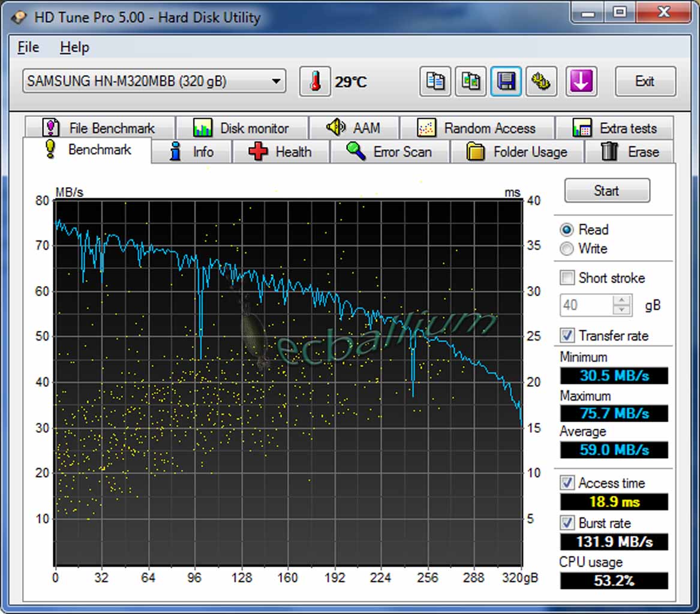The width and height of the screenshot is (700, 614).
Task: Click the copy screenshot to clipboard icon
Action: pyautogui.click(x=470, y=82)
